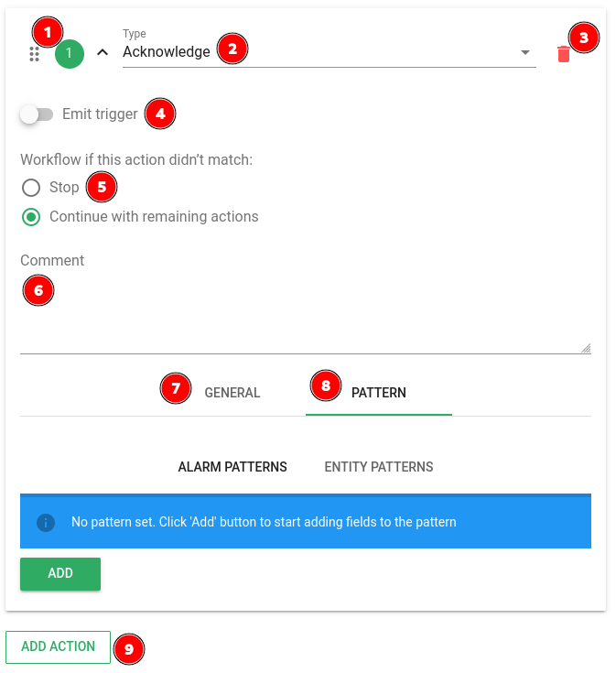Screen dimensions: 616x673
Task: Open the Type dropdown arrow
Action: coord(525,52)
